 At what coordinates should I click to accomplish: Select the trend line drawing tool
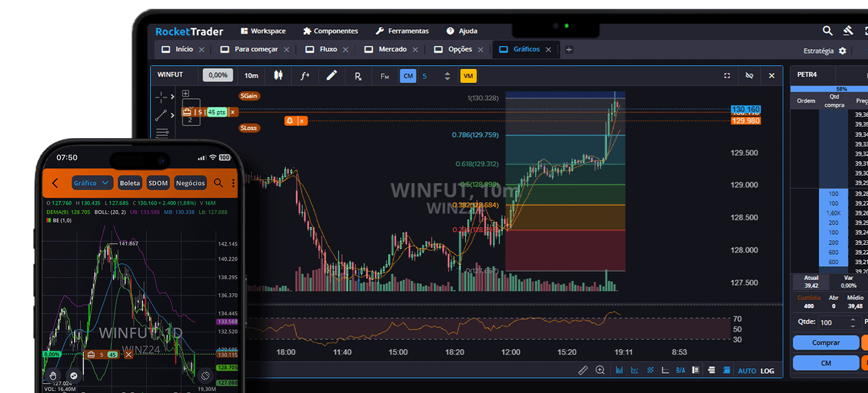click(161, 115)
